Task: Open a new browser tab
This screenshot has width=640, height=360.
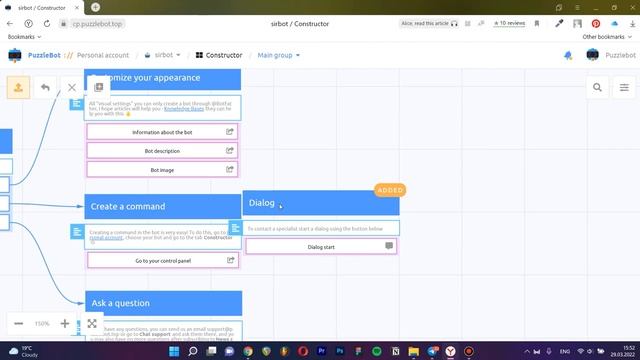Action: click(96, 7)
